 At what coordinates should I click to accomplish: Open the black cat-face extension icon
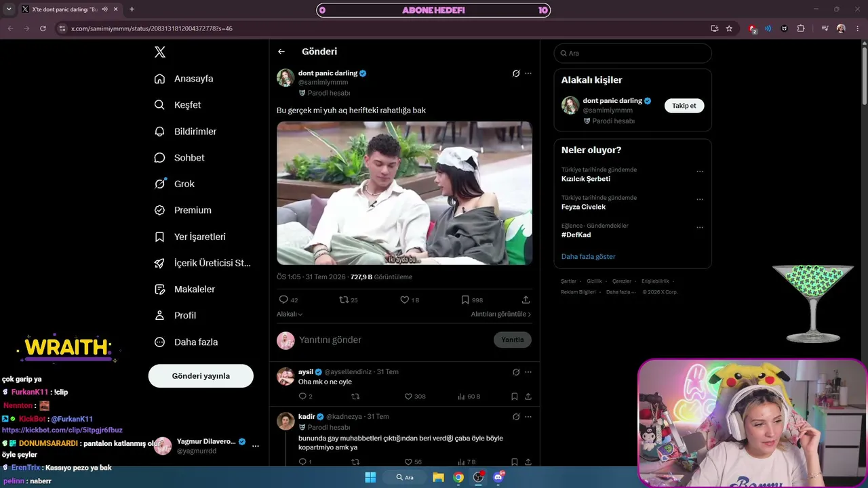pyautogui.click(x=785, y=28)
